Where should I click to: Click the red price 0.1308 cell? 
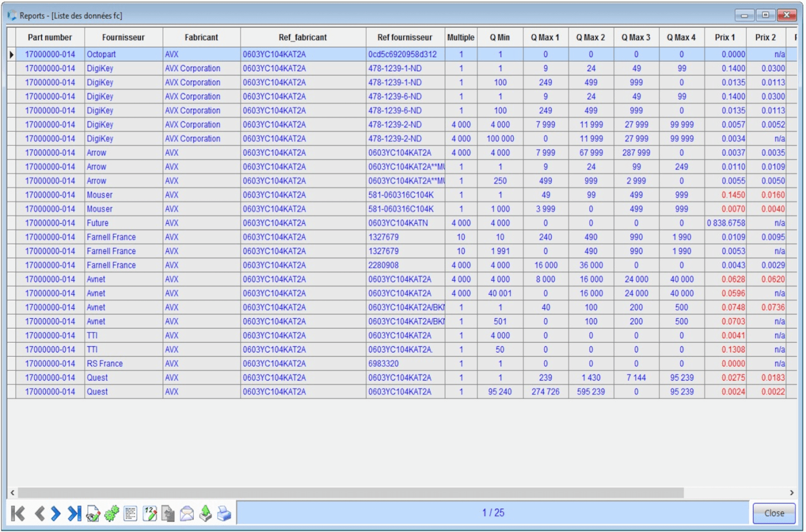[725, 350]
